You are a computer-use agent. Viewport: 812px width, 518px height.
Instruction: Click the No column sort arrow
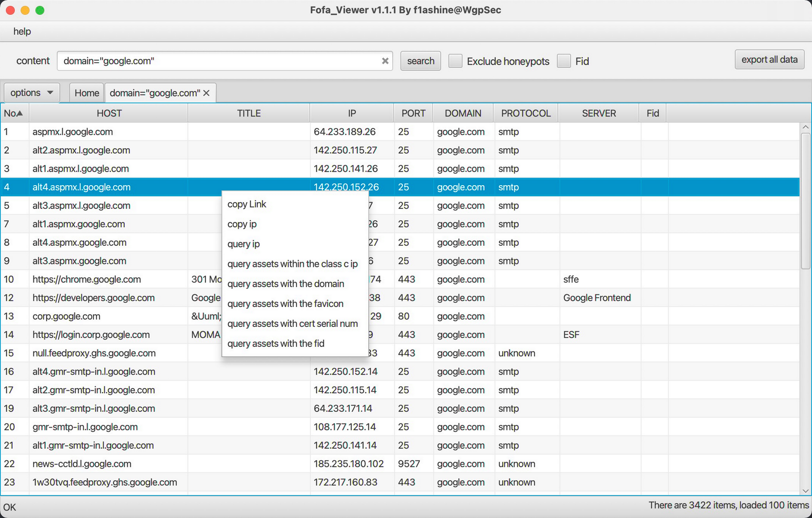[19, 113]
